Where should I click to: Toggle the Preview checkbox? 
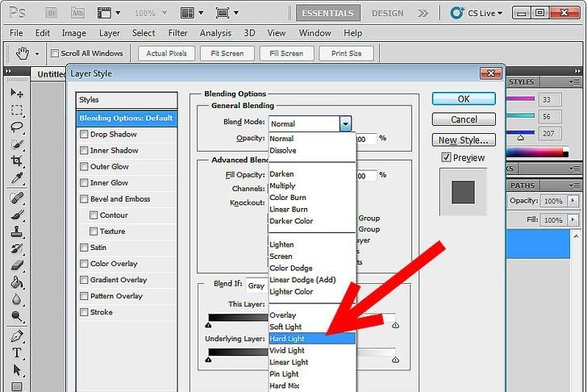(x=446, y=158)
